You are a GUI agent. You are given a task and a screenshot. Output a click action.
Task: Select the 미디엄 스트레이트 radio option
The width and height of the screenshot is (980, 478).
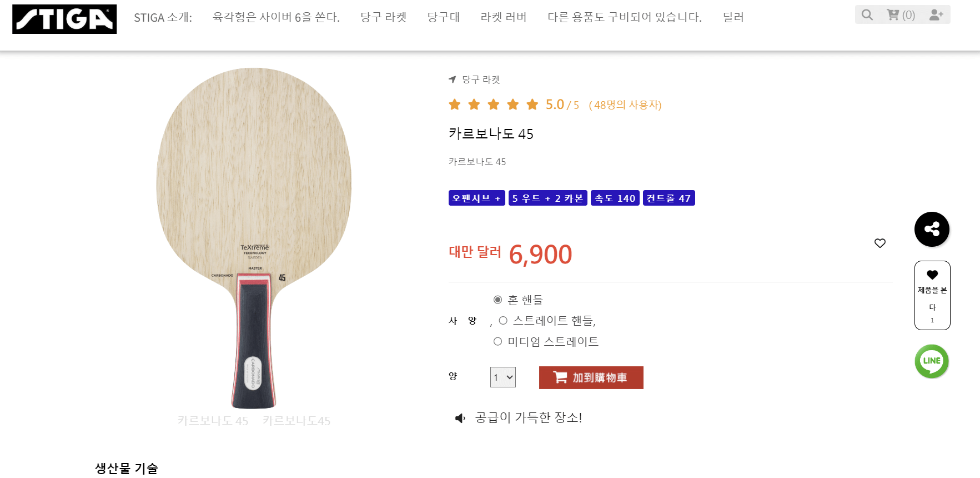[x=498, y=341]
